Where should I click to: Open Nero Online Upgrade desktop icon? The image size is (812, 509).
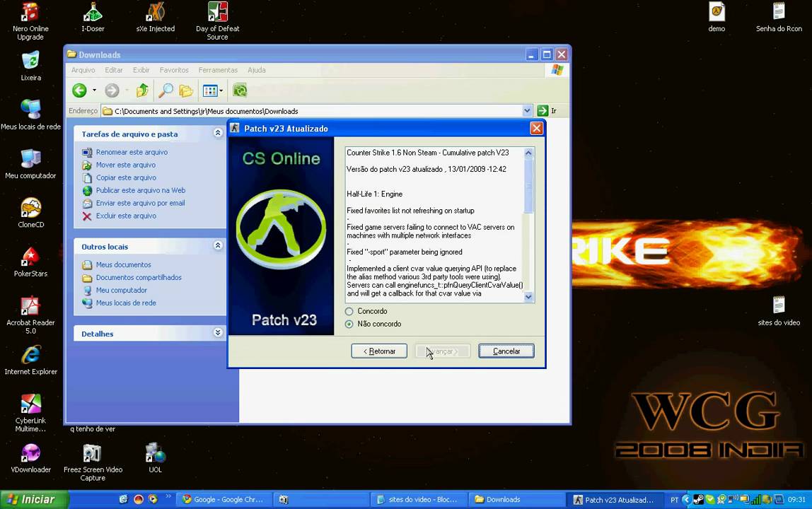coord(30,21)
